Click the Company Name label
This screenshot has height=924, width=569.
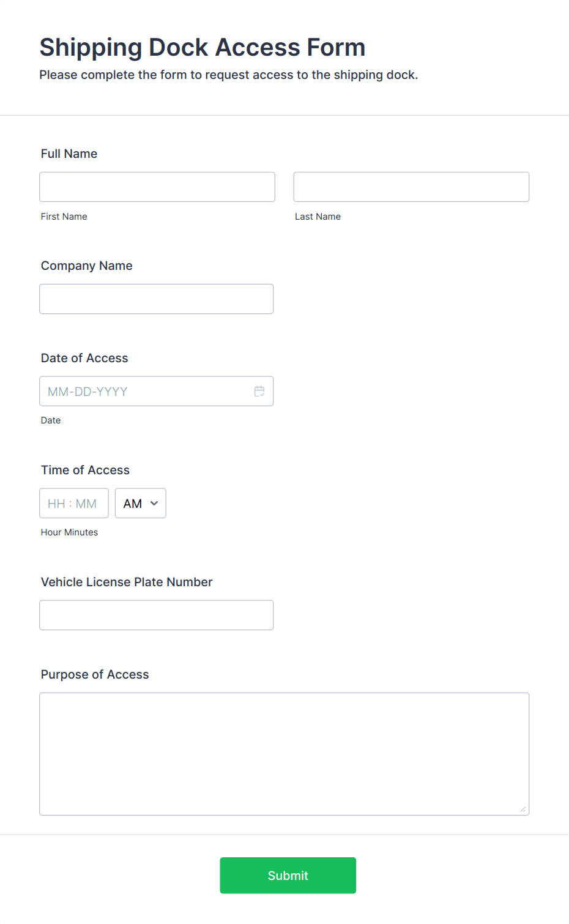pyautogui.click(x=87, y=266)
